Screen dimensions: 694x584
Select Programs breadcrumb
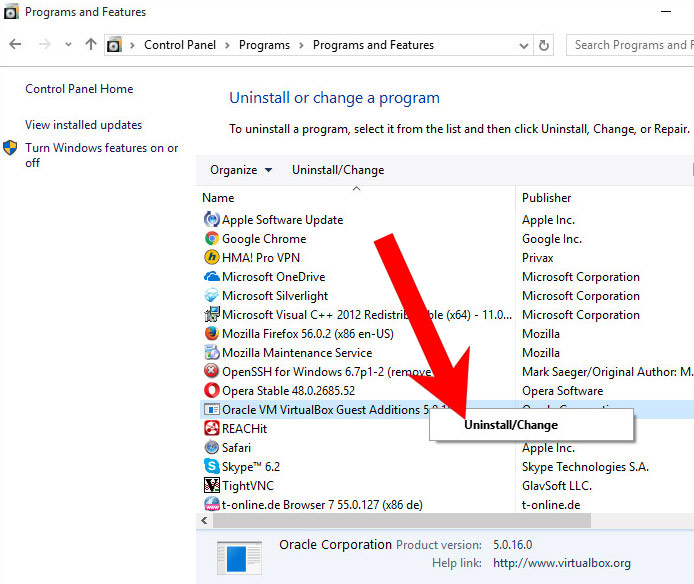coord(264,45)
